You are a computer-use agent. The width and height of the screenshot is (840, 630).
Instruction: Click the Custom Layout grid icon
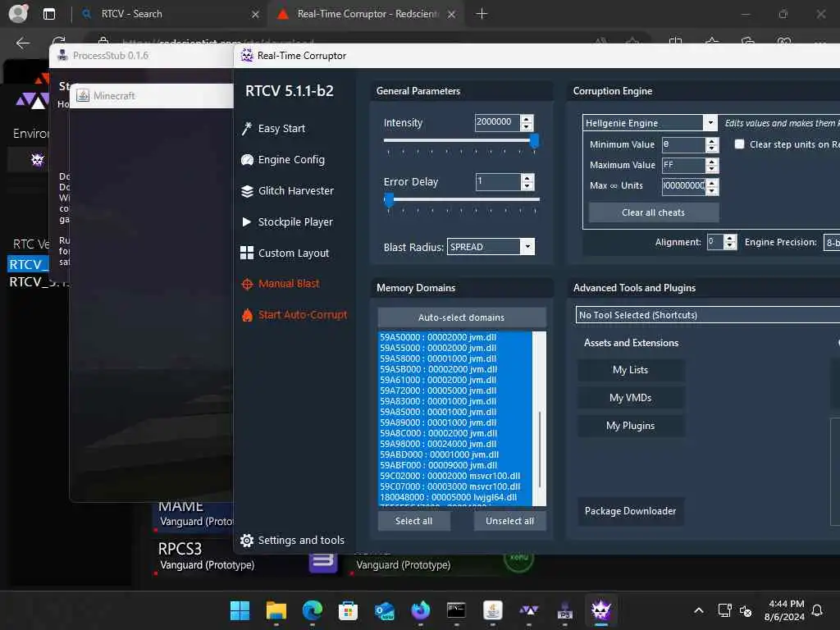tap(247, 253)
